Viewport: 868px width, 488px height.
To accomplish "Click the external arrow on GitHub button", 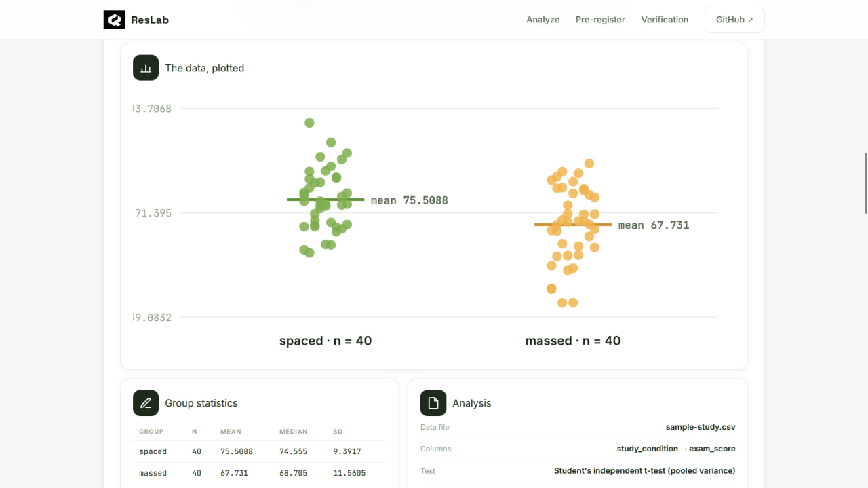I will [x=750, y=20].
